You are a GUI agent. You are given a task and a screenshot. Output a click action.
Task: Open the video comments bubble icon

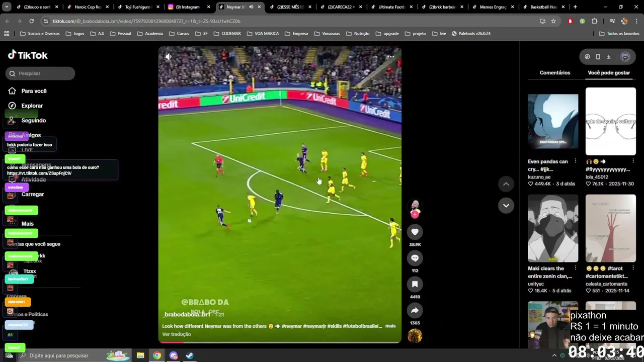pyautogui.click(x=415, y=258)
